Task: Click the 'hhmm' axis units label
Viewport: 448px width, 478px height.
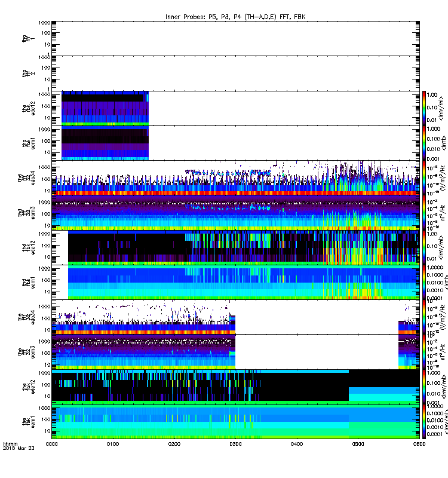Action: click(x=10, y=444)
